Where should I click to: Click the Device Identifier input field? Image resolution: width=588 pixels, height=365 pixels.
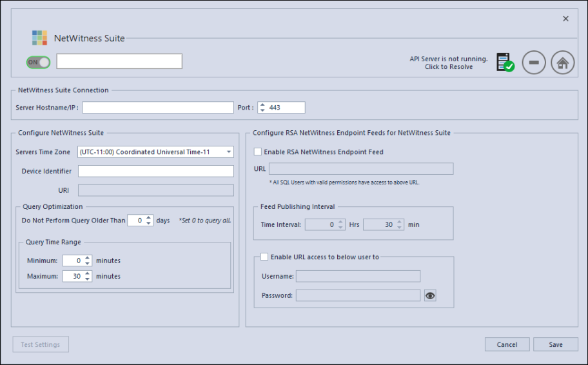pos(155,171)
